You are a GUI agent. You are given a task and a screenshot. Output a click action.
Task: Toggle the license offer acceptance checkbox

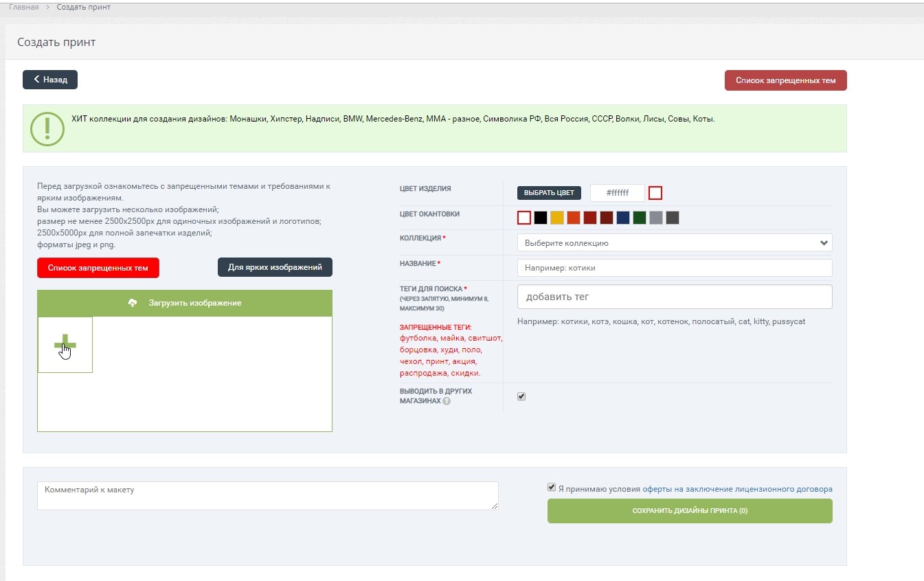point(552,488)
